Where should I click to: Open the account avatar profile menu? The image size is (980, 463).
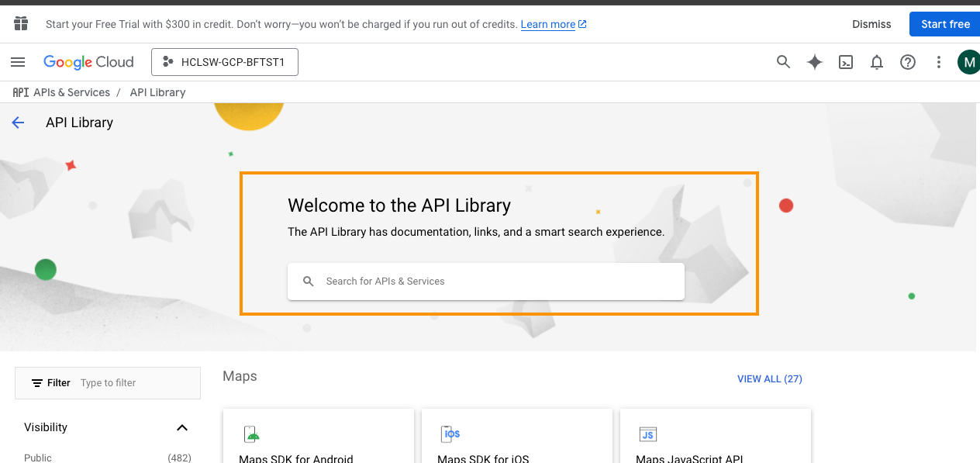coord(968,62)
